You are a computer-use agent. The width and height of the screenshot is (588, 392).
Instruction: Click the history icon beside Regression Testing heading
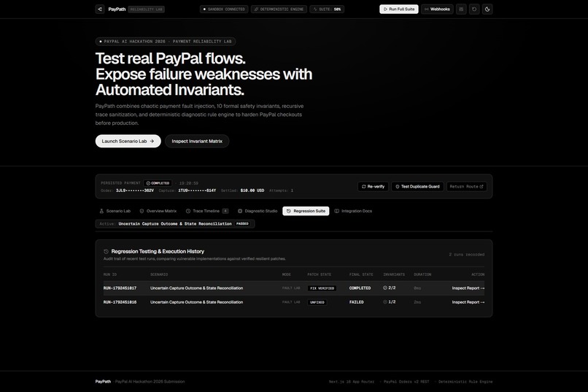pos(106,251)
